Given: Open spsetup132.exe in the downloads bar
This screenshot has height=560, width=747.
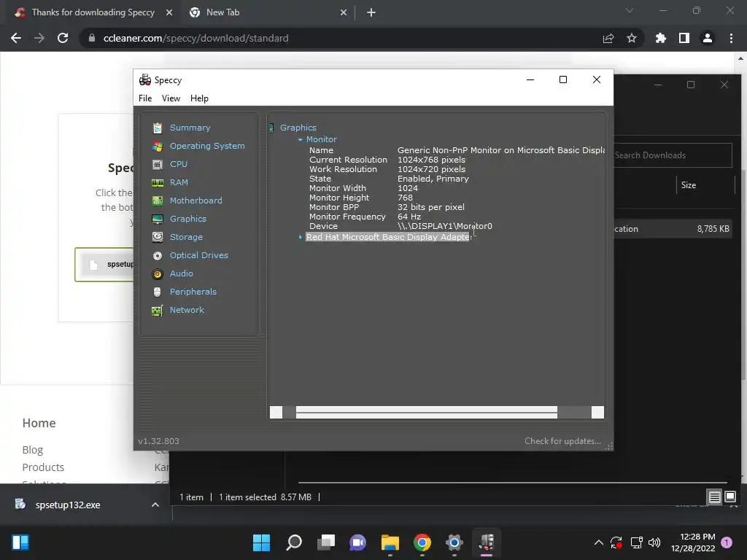Looking at the screenshot, I should pyautogui.click(x=66, y=505).
